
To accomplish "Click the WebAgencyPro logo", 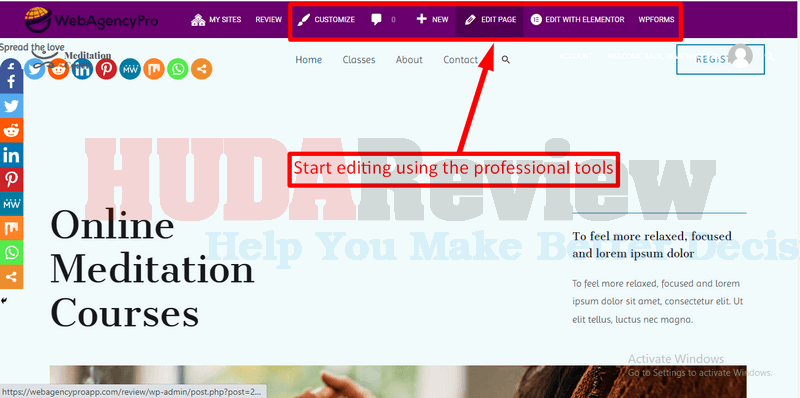I will pos(92,20).
